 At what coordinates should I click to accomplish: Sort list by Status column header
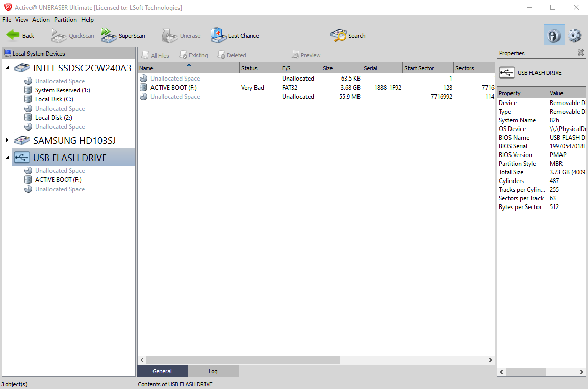point(260,68)
